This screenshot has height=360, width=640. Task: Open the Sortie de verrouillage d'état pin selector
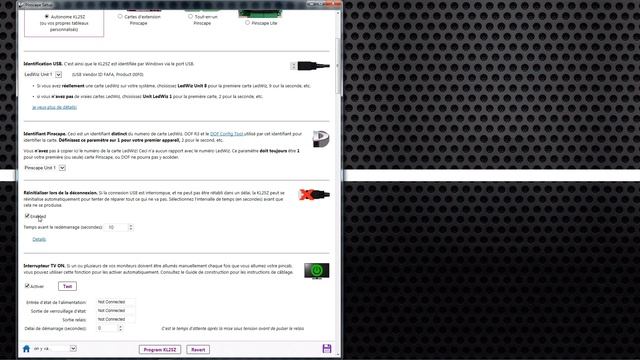(116, 311)
